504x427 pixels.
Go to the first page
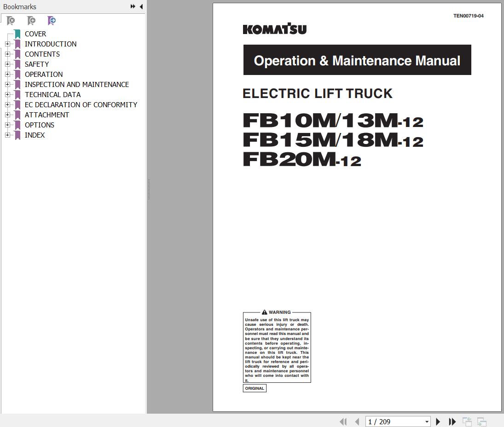343,421
